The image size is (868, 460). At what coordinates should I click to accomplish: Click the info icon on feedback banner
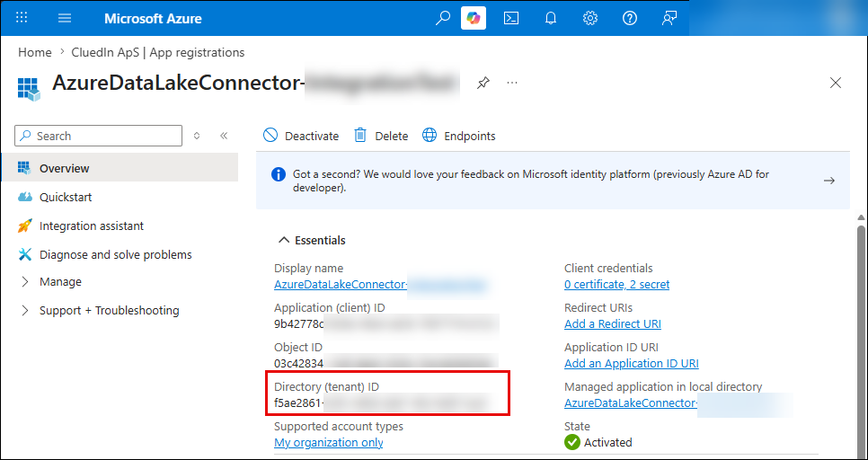[x=279, y=175]
